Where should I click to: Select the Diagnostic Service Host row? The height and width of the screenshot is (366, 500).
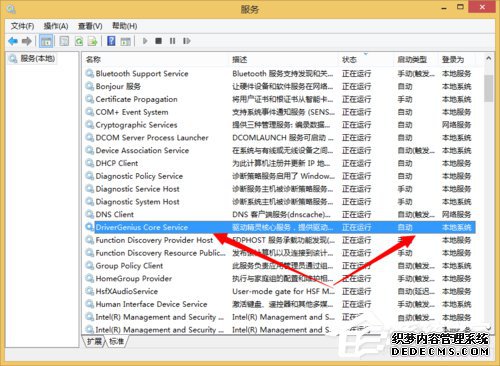click(280, 189)
